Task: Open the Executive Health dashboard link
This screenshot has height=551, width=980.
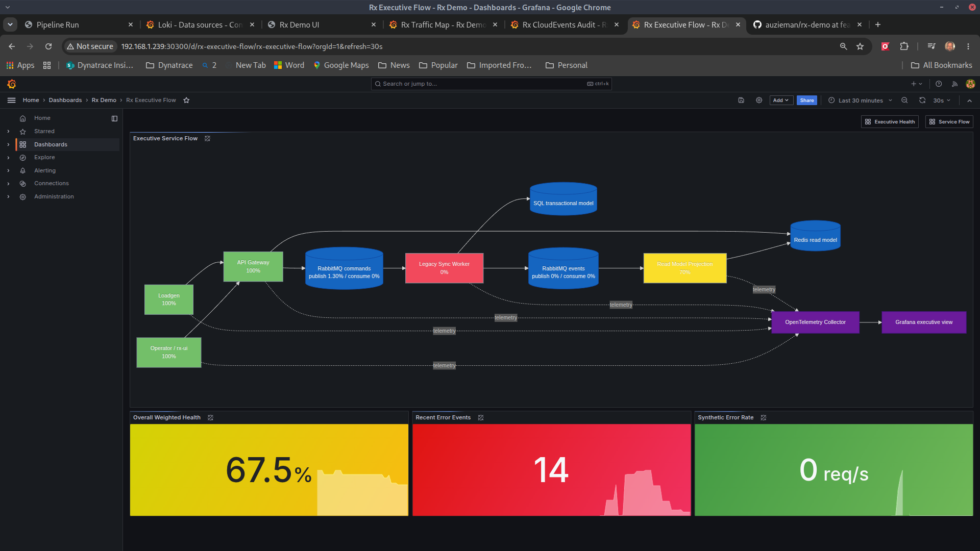Action: pyautogui.click(x=890, y=122)
